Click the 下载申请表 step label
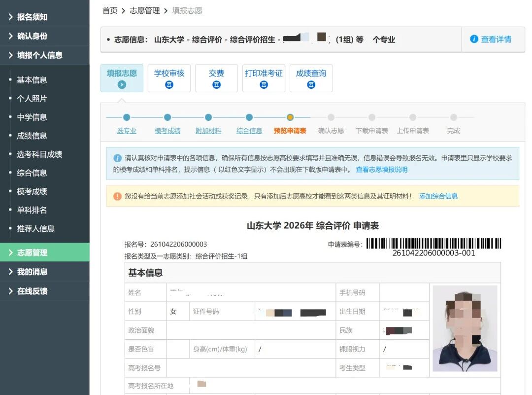This screenshot has height=395, width=532. [x=372, y=131]
